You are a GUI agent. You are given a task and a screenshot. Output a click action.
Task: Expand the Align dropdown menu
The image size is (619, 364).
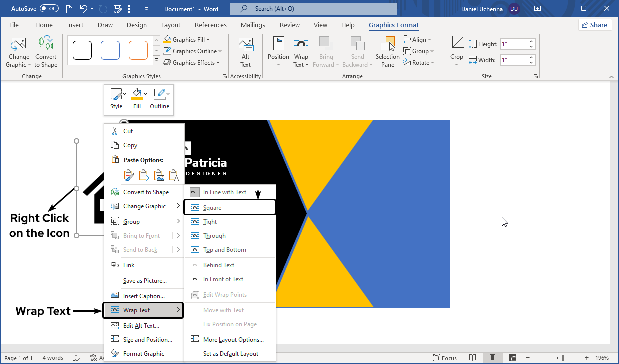click(418, 40)
